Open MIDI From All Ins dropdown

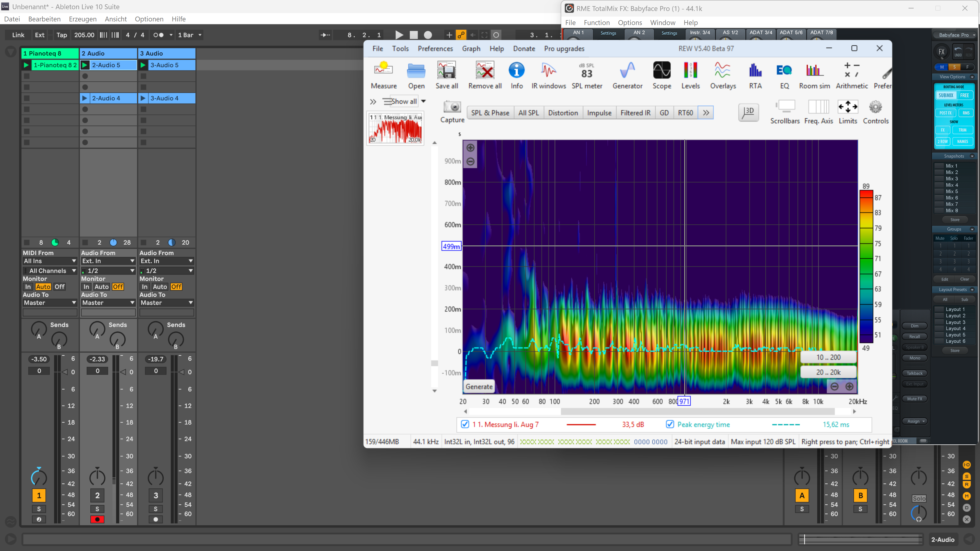50,261
